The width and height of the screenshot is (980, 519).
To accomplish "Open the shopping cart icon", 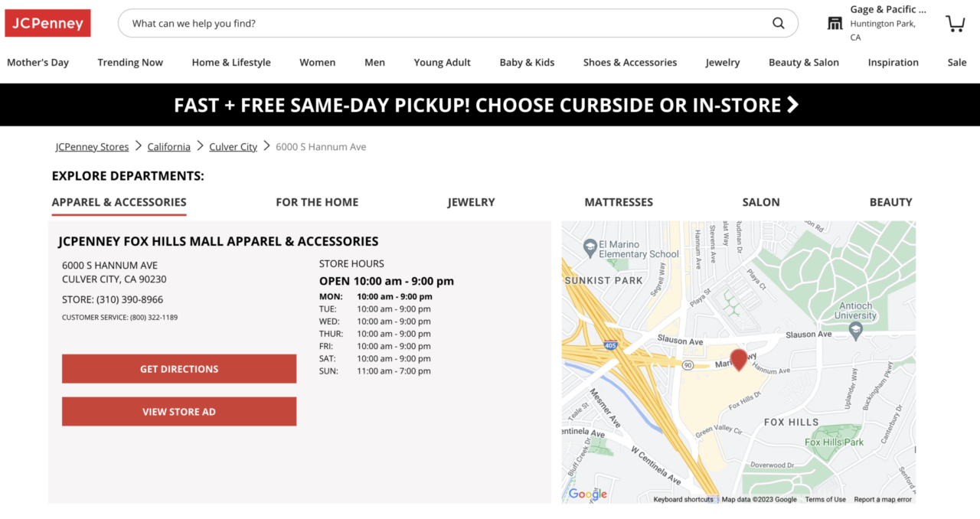I will tap(955, 23).
